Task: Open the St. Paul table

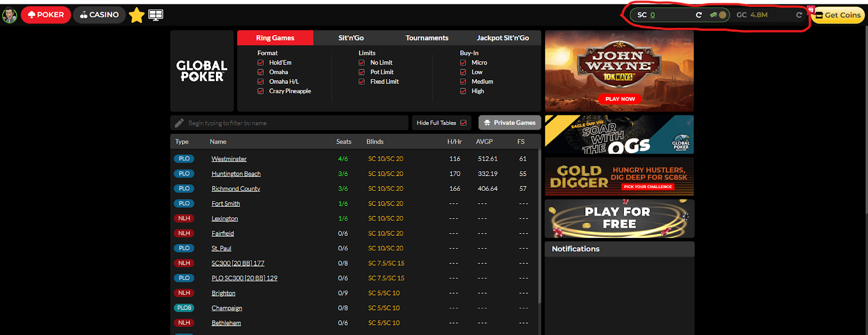Action: [221, 248]
